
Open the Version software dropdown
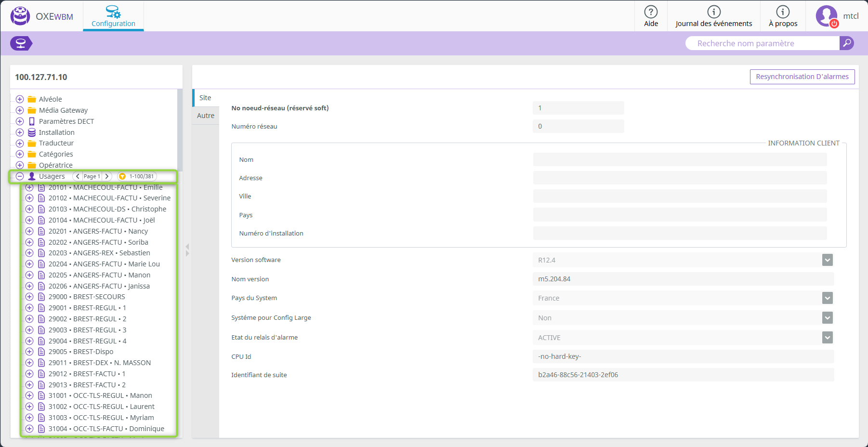click(827, 260)
